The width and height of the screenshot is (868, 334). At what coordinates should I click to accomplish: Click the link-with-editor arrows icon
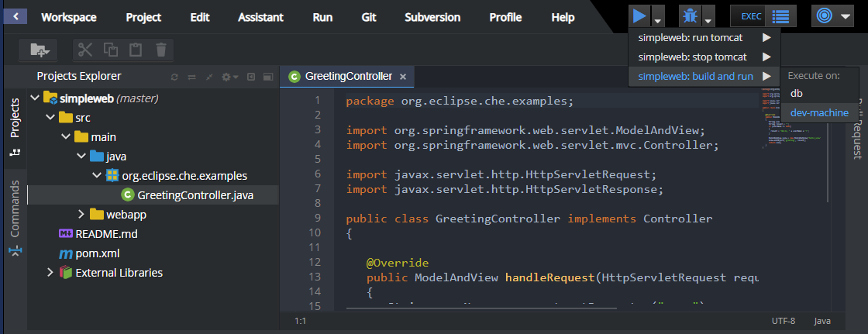(x=191, y=77)
